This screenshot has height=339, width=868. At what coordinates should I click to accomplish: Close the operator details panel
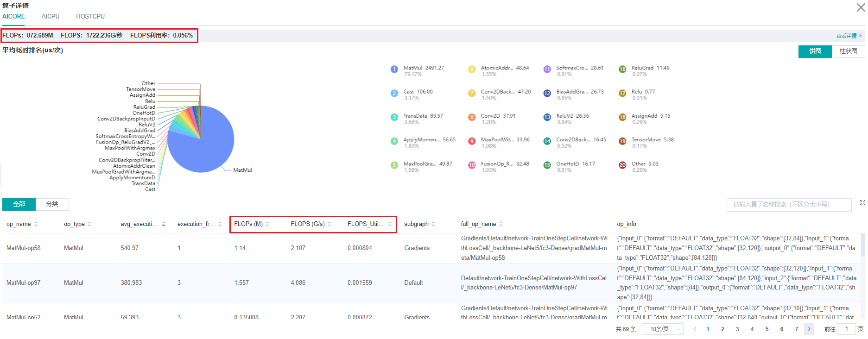pyautogui.click(x=861, y=7)
